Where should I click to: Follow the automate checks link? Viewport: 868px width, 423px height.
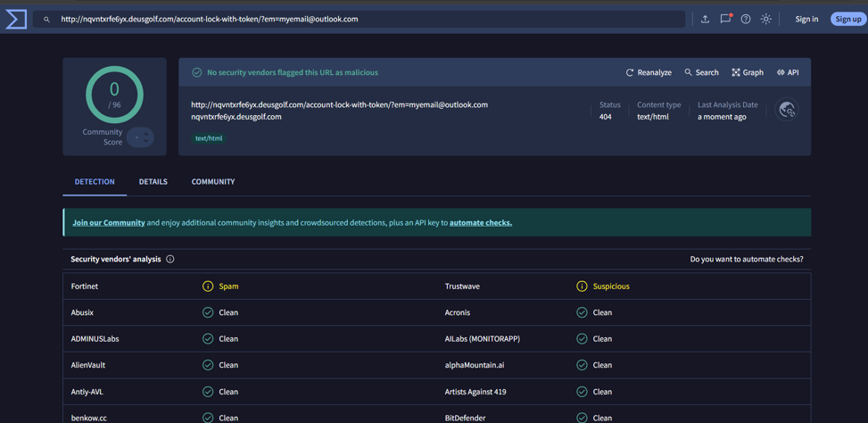(x=480, y=222)
